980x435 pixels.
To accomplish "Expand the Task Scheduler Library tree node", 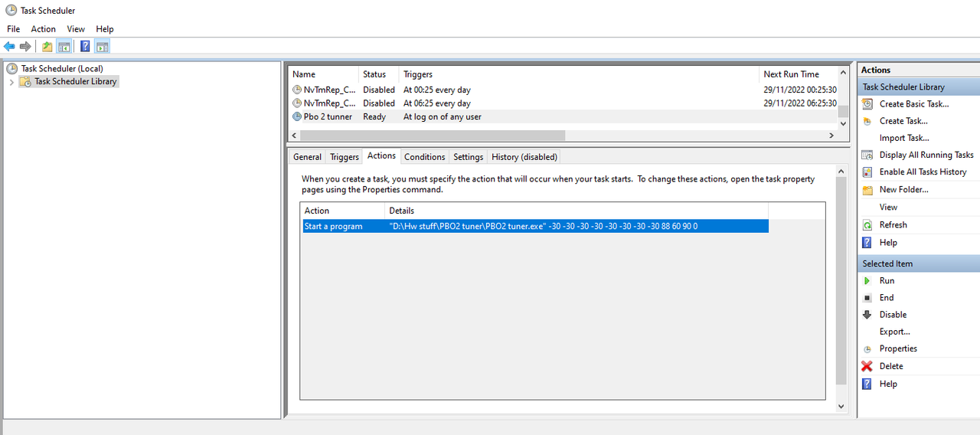I will pos(11,82).
